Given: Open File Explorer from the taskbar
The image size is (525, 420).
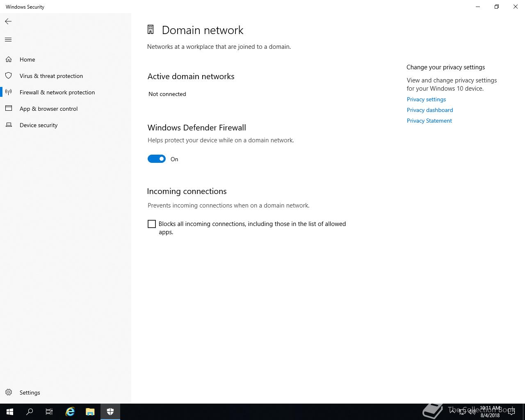Looking at the screenshot, I should pos(90,412).
